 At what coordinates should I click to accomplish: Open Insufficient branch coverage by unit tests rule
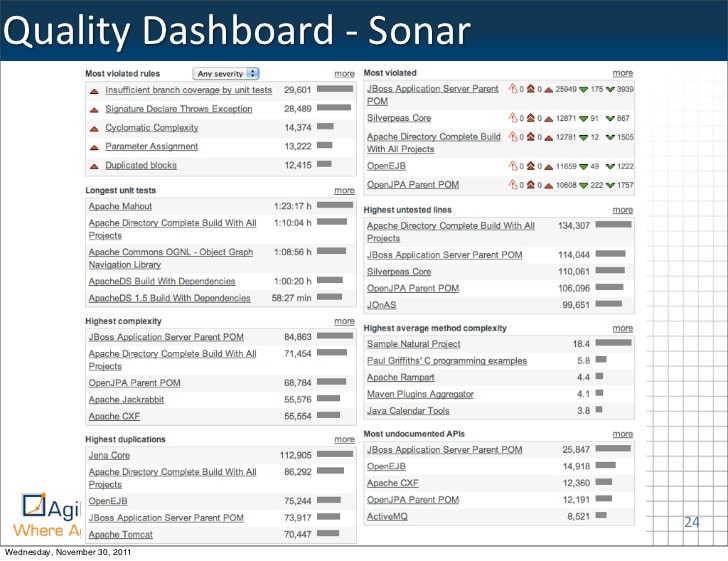188,90
